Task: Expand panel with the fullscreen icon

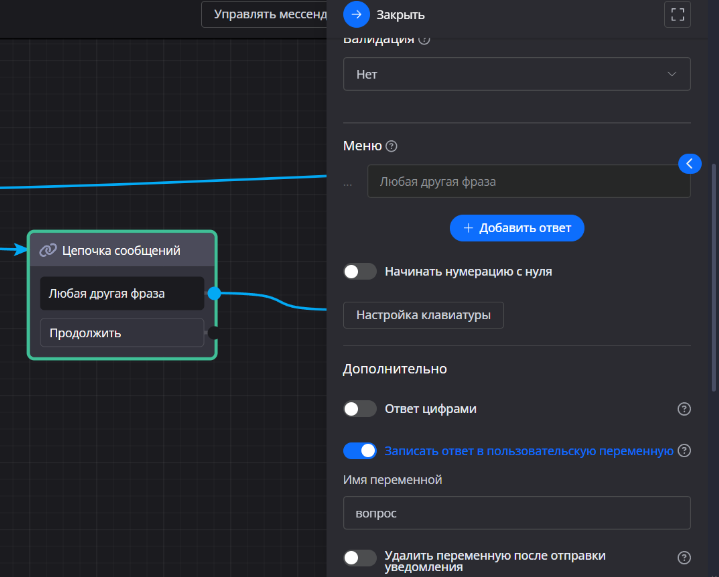Action: (677, 15)
